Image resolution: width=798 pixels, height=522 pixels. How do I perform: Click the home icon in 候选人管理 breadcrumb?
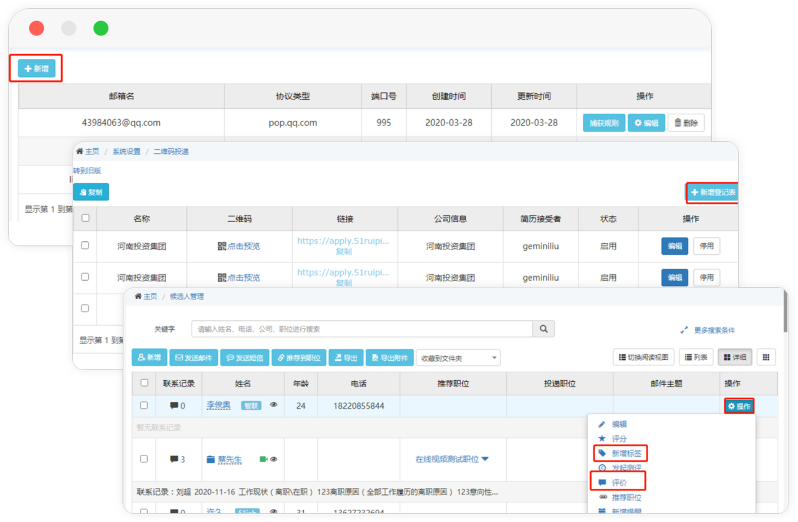(x=138, y=297)
